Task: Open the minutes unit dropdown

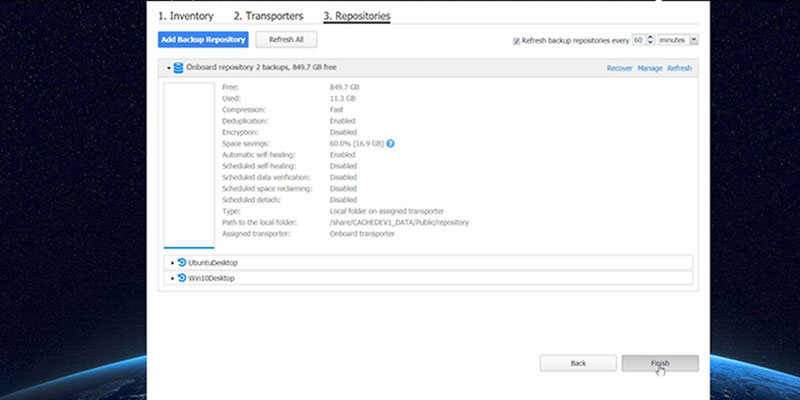Action: (x=678, y=40)
